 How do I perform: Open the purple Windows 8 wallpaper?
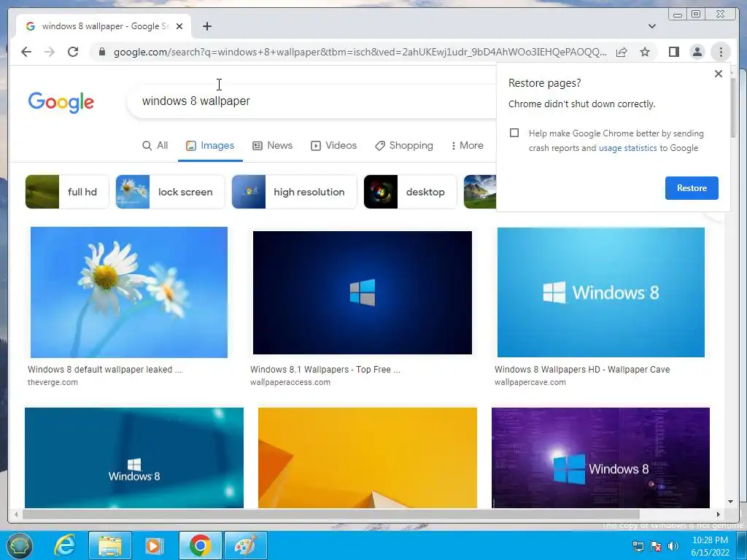(601, 458)
